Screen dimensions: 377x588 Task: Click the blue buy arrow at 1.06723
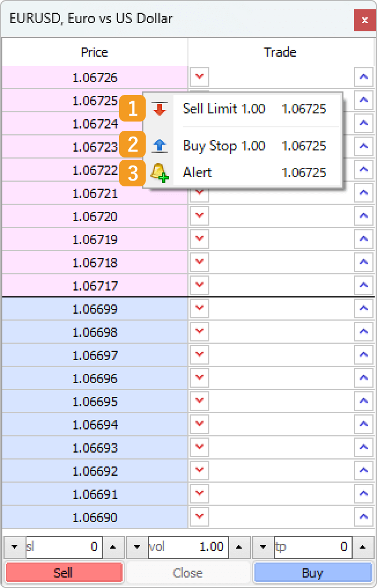(364, 146)
